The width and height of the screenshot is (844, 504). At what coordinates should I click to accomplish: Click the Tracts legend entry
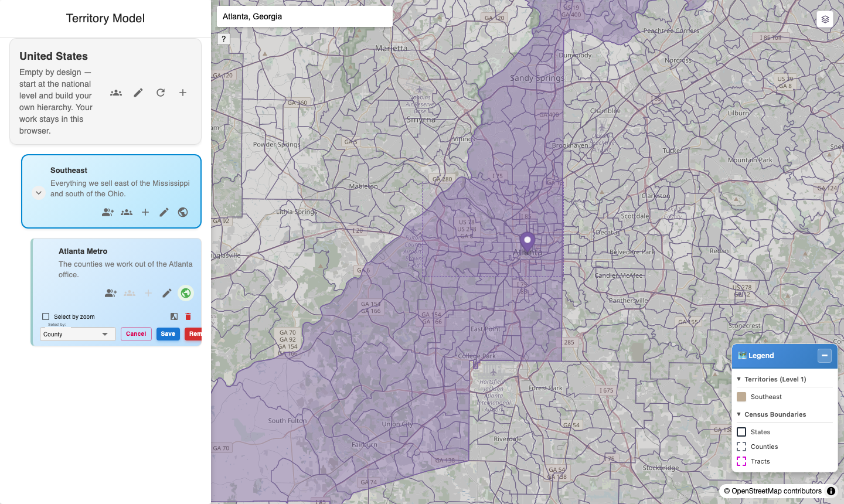[x=760, y=461]
